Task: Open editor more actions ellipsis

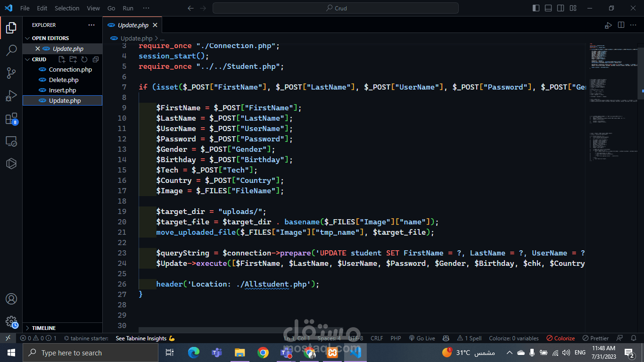Action: pos(634,25)
